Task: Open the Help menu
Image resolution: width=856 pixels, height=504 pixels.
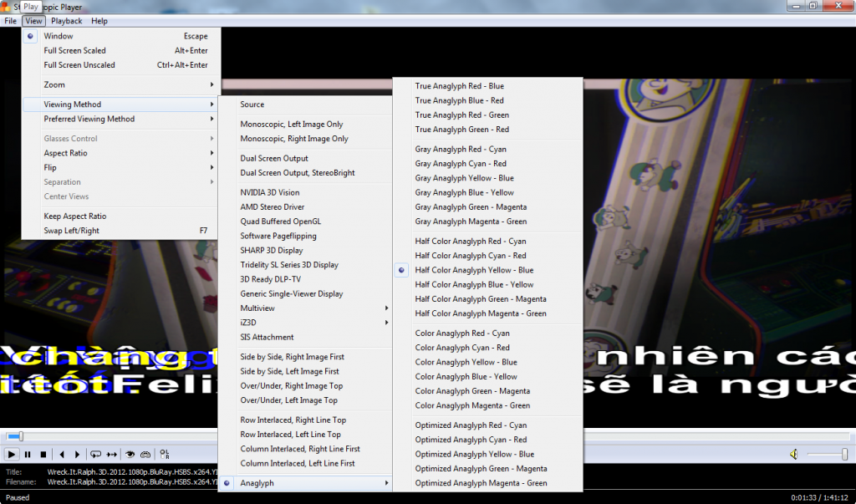Action: click(x=99, y=21)
